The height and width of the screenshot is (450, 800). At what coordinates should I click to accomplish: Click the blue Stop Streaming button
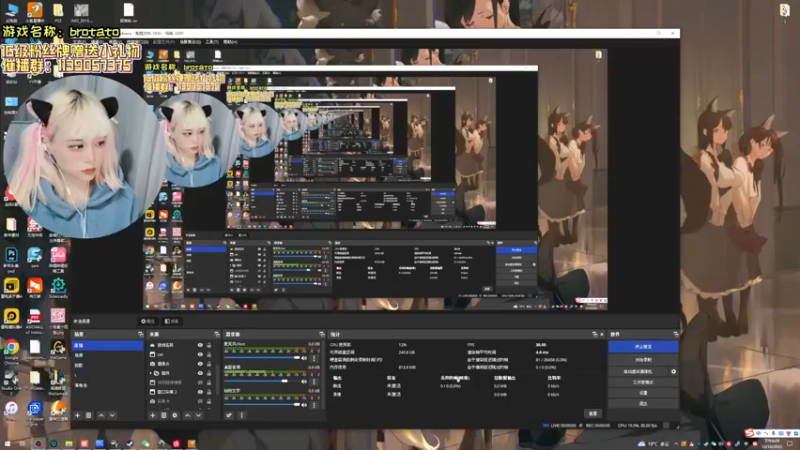(643, 346)
